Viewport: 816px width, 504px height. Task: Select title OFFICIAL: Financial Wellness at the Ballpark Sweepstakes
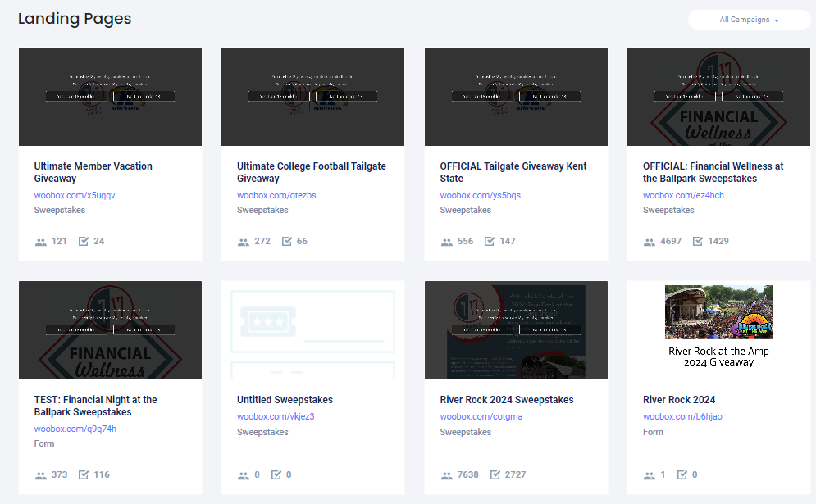713,172
